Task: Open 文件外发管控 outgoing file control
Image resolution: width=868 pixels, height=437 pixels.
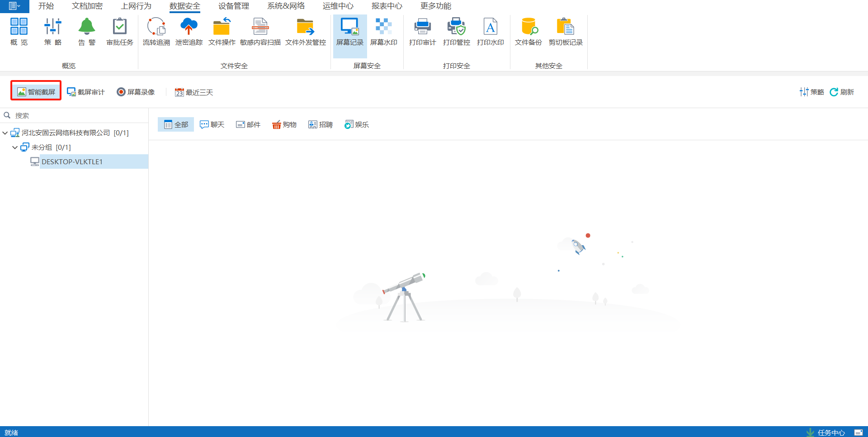Action: point(306,32)
